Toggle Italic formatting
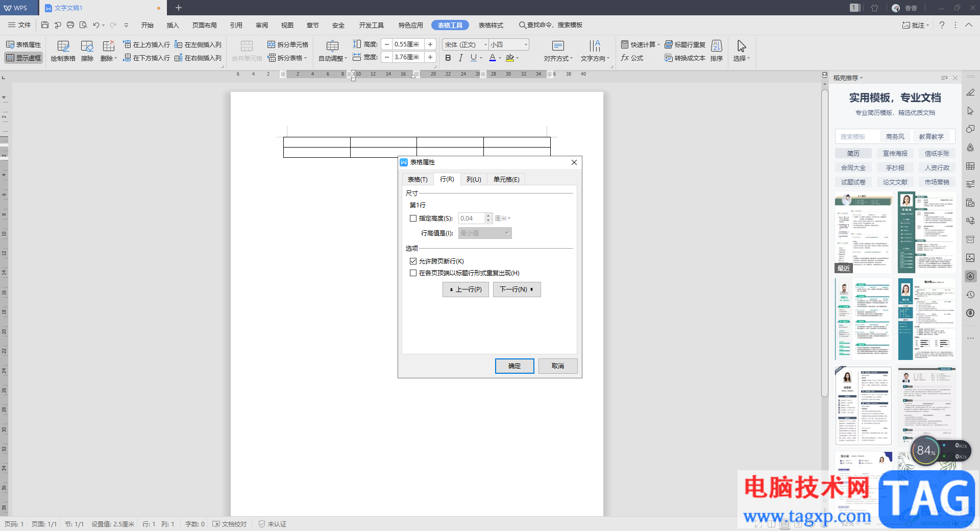This screenshot has width=980, height=531. click(x=461, y=58)
